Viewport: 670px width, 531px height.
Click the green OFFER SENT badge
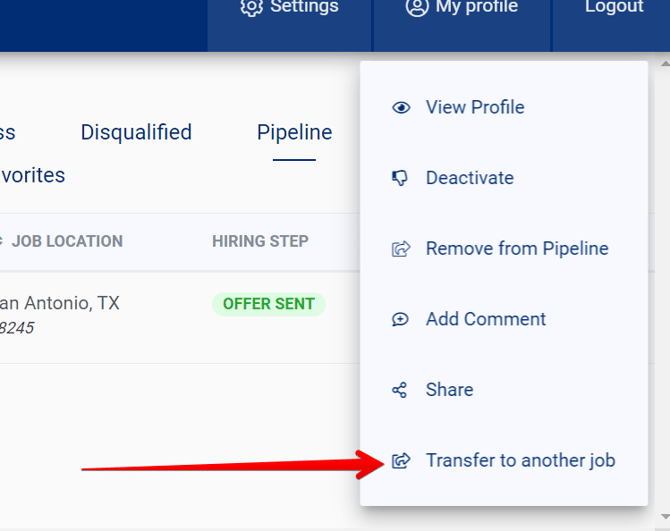(x=268, y=304)
